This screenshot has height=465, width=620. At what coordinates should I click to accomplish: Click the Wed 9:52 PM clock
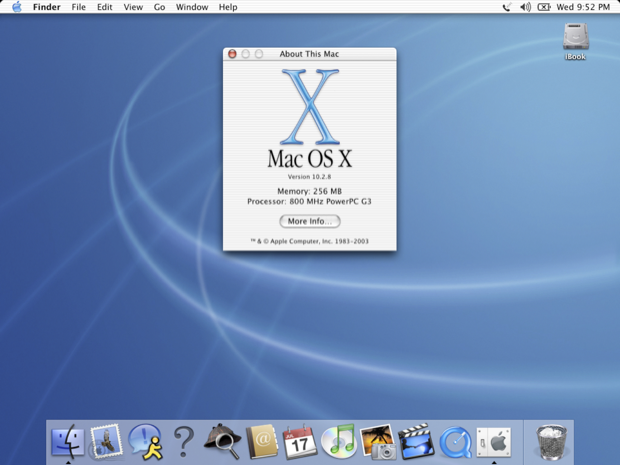coord(583,7)
